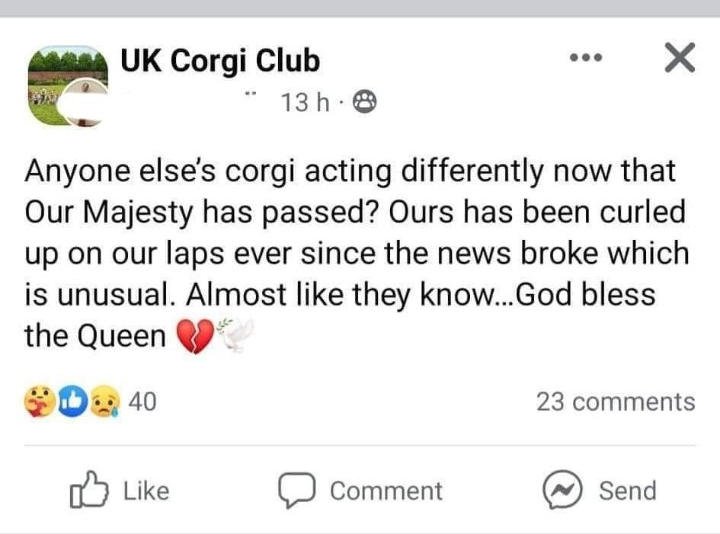Open the three-dots post options menu

(586, 60)
